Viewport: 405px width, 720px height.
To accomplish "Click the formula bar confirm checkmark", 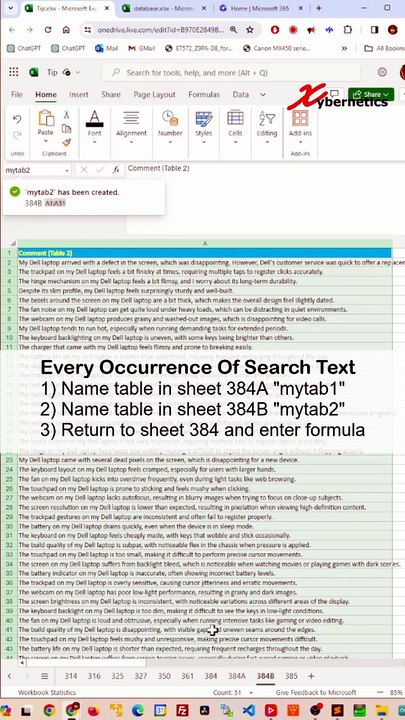I will pyautogui.click(x=100, y=170).
